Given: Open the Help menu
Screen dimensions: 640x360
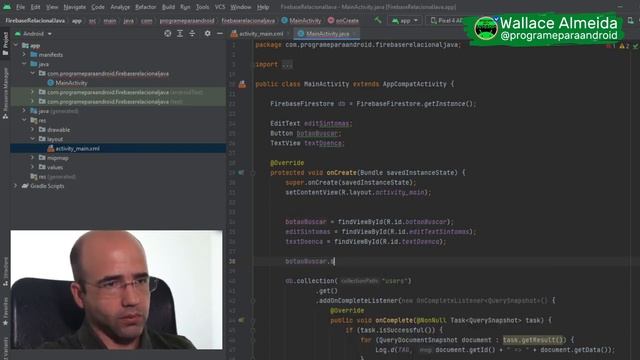Looking at the screenshot, I should tap(263, 7).
